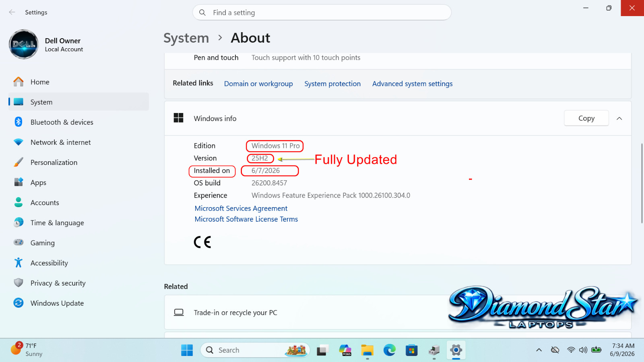
Task: Click the installer app taskbar icon
Action: coord(434,350)
